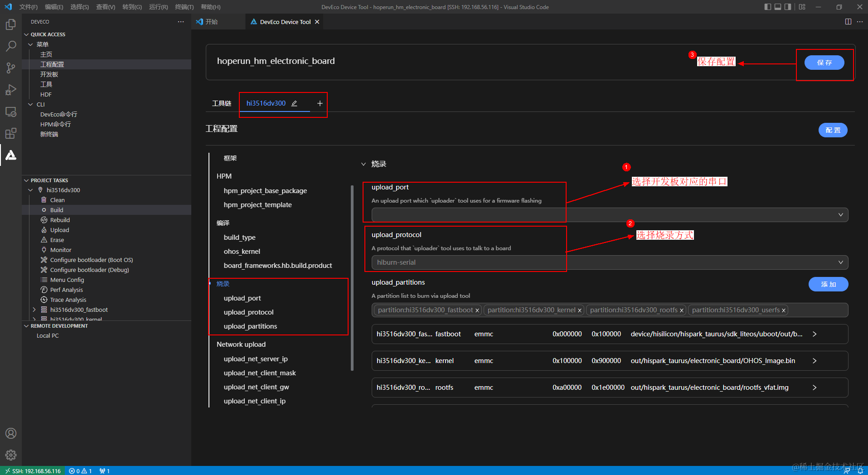The image size is (868, 475).
Task: Open the notifications bell in status bar
Action: click(860, 471)
